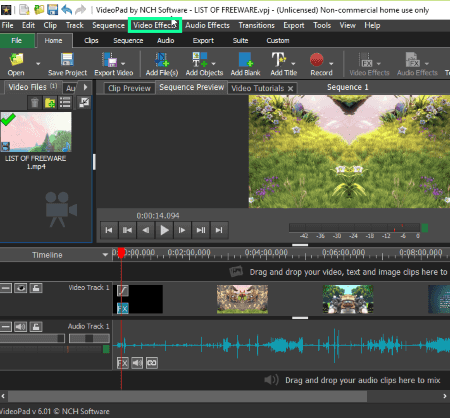Switch bin to list view icon
This screenshot has width=450, height=418.
(x=65, y=103)
